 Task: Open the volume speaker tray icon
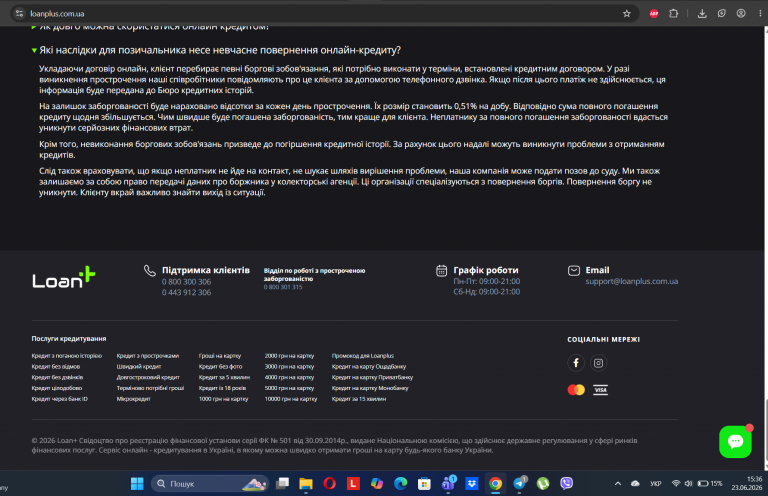(x=688, y=484)
